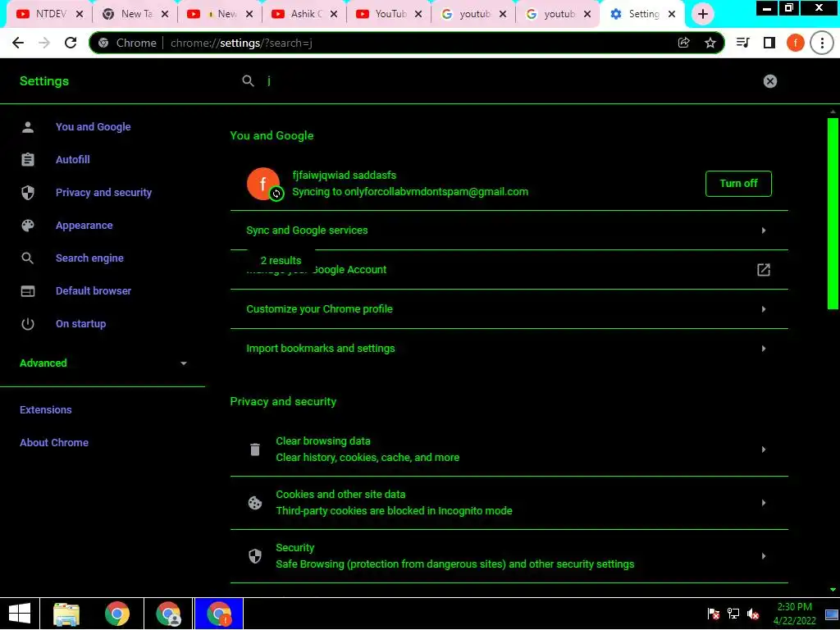The image size is (840, 630).
Task: Click the shield icon beside Privacy and security
Action: coord(27,192)
